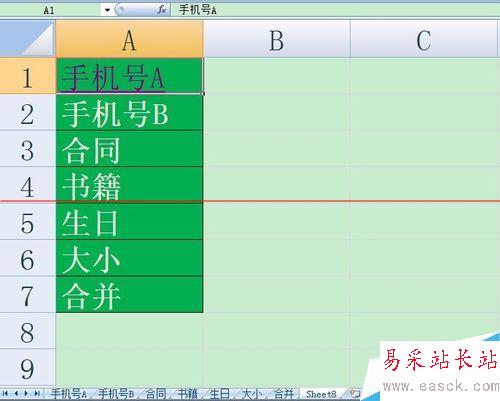
Task: Switch to the 大小 sheet tab
Action: point(252,394)
